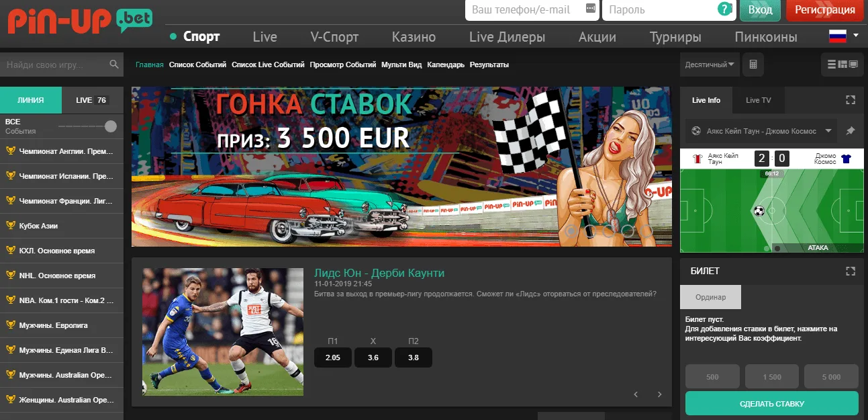868x420 pixels.
Task: Choose the 1 500 quick stake amount
Action: (x=771, y=377)
